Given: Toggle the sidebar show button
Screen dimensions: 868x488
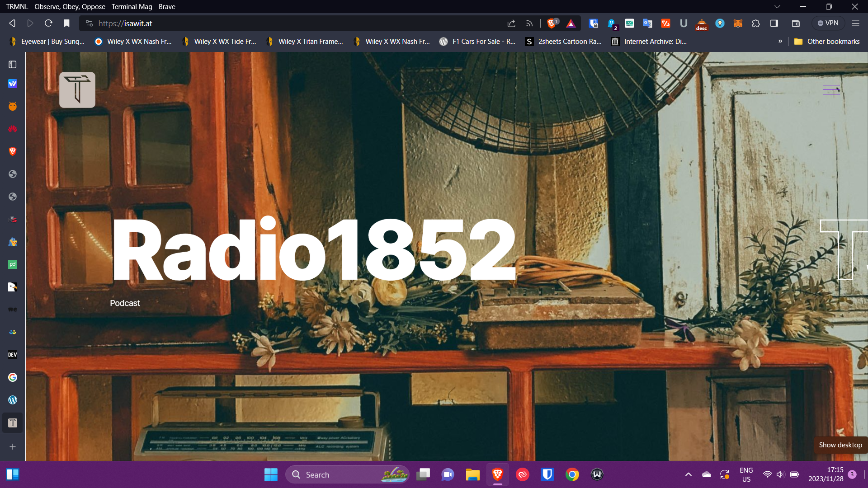Looking at the screenshot, I should tap(774, 23).
